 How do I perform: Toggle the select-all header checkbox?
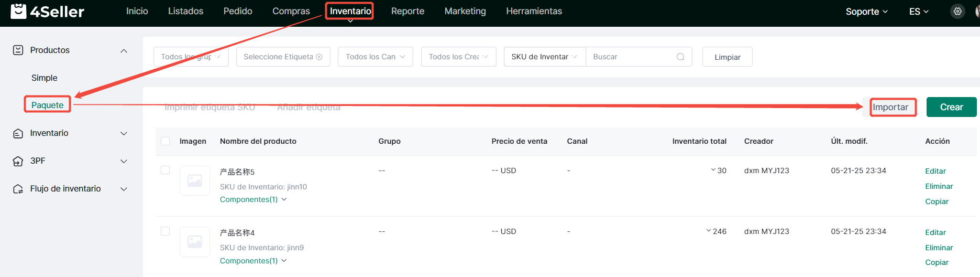point(166,141)
